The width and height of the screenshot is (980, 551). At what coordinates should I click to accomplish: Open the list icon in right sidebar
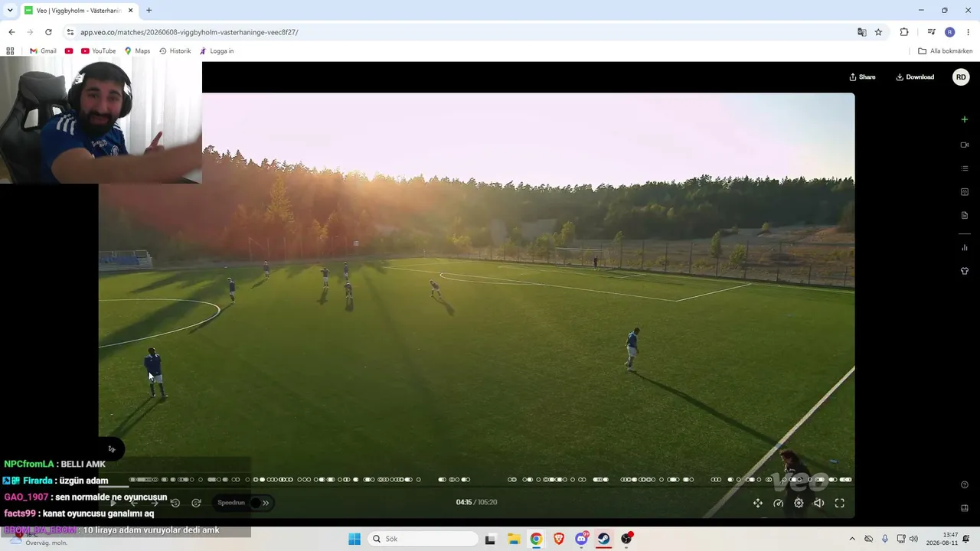coord(965,168)
